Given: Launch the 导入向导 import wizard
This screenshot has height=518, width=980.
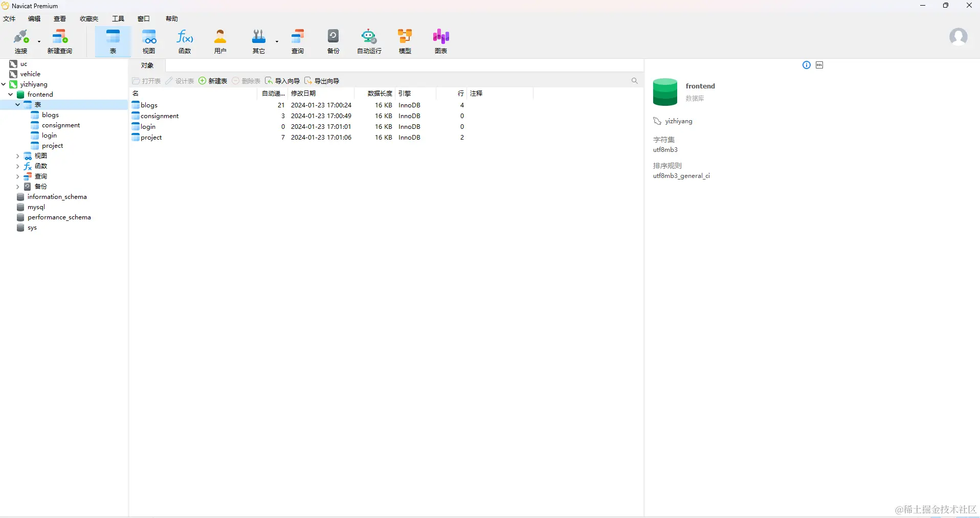Looking at the screenshot, I should click(x=282, y=81).
